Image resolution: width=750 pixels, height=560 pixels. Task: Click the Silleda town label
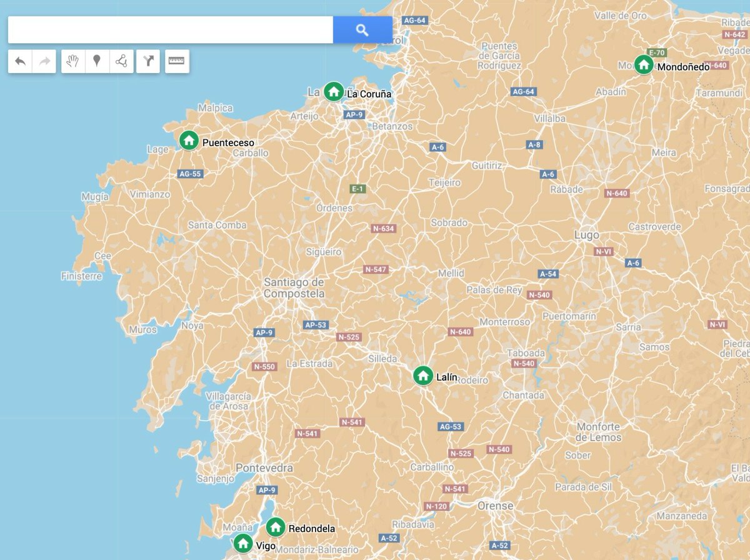[x=382, y=359]
